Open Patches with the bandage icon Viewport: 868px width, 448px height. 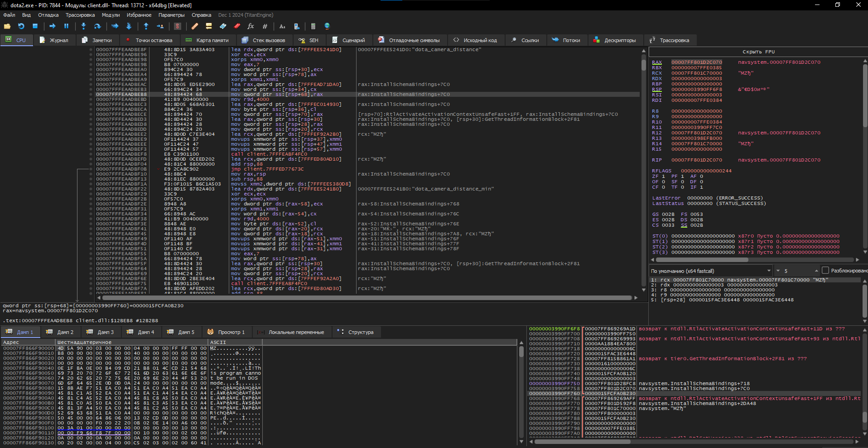pyautogui.click(x=195, y=26)
